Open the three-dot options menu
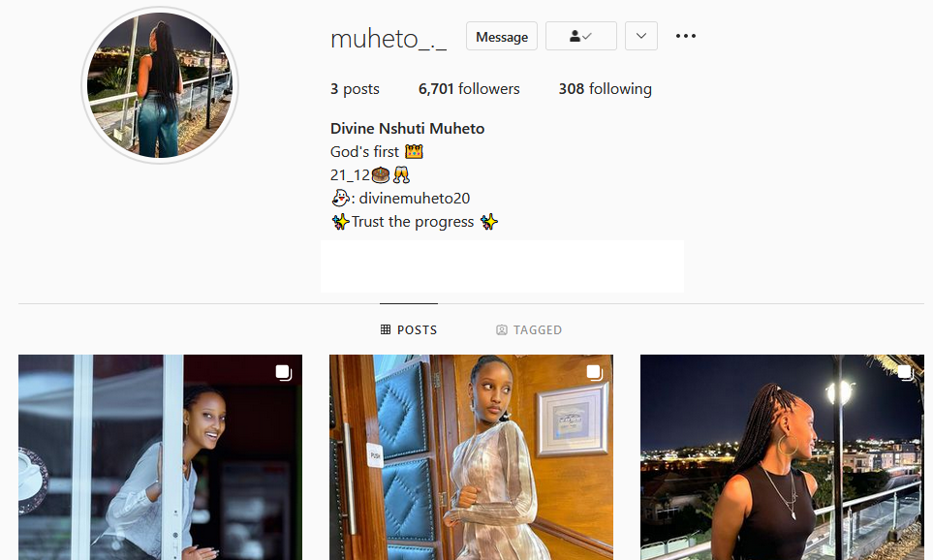This screenshot has width=933, height=560. point(686,36)
